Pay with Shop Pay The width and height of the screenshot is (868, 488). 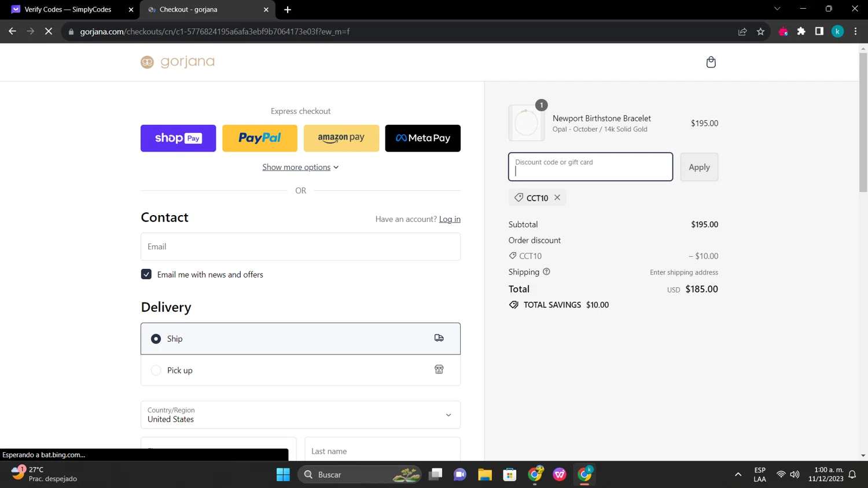coord(178,138)
